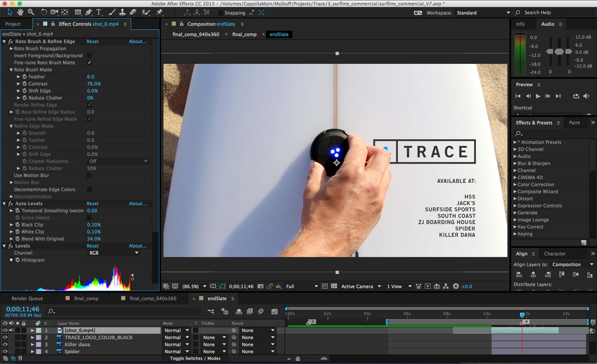This screenshot has width=597, height=364.
Task: Open the Levels Channel RGB dropdown
Action: (114, 253)
